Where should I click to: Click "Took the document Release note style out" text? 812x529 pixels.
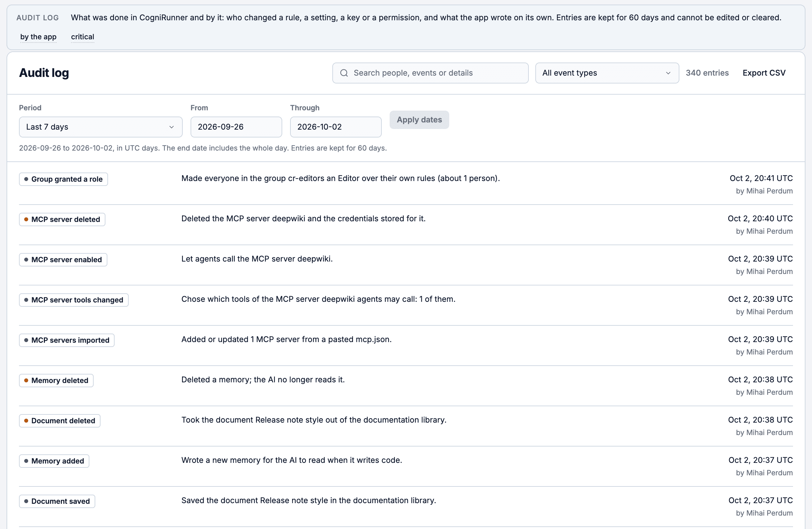pos(314,420)
